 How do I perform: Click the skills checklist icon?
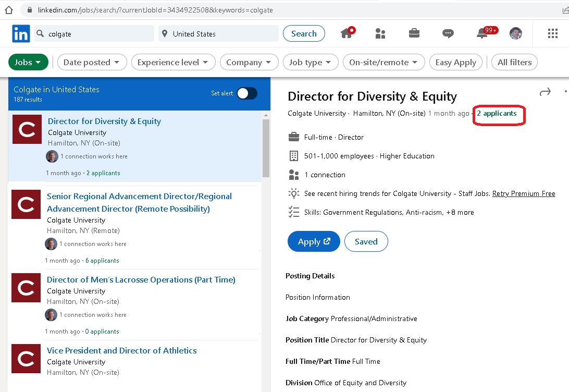[293, 212]
